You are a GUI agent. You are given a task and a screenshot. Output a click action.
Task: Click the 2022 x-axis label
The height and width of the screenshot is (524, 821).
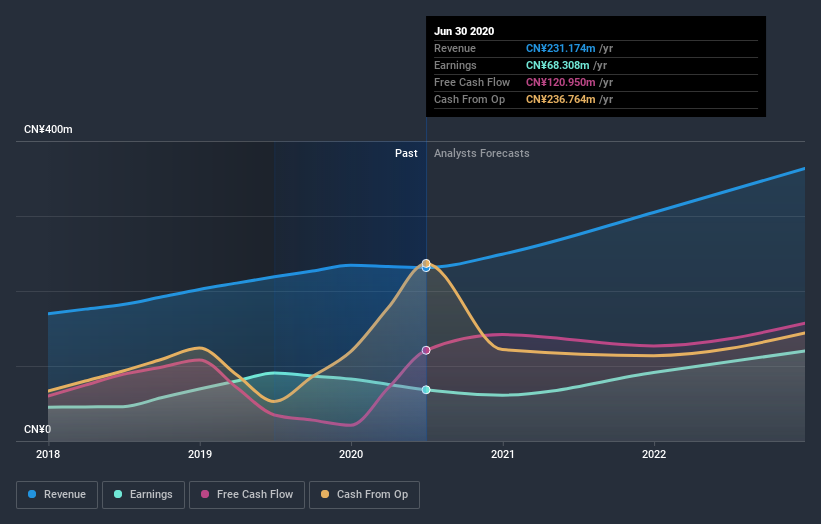tap(654, 454)
